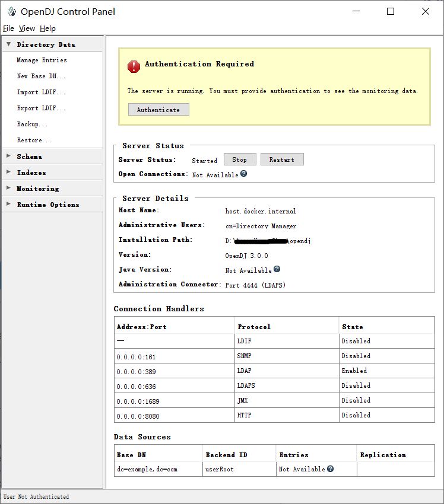
Task: Stop the server
Action: (x=240, y=160)
